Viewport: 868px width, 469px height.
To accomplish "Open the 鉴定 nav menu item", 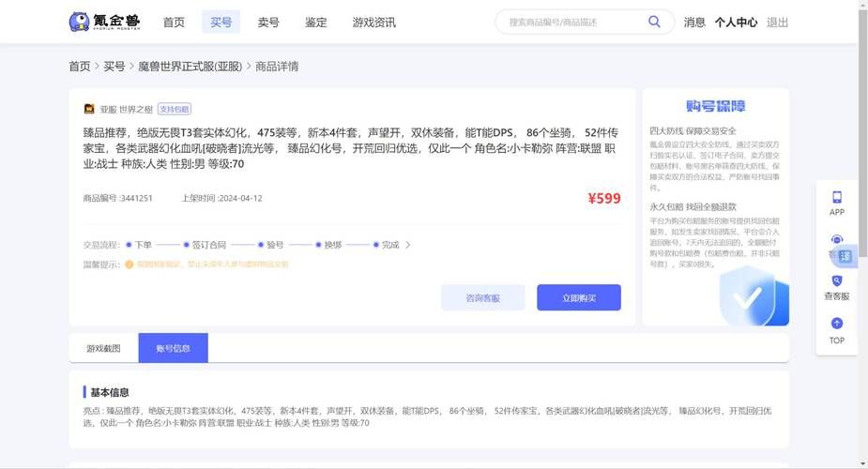I will [315, 23].
